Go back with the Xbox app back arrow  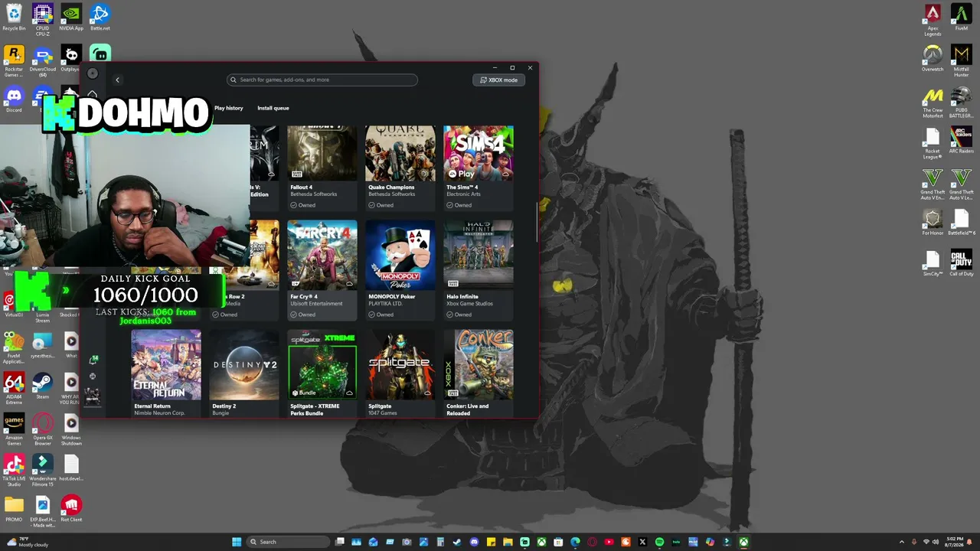click(117, 80)
